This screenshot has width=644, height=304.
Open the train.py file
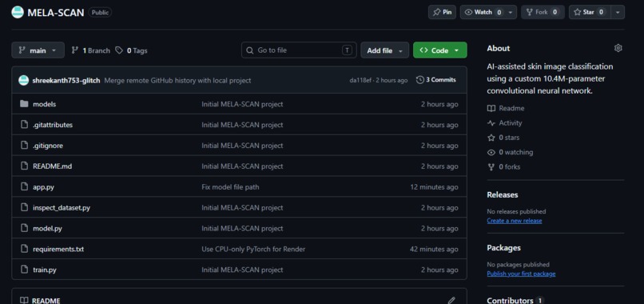(45, 270)
